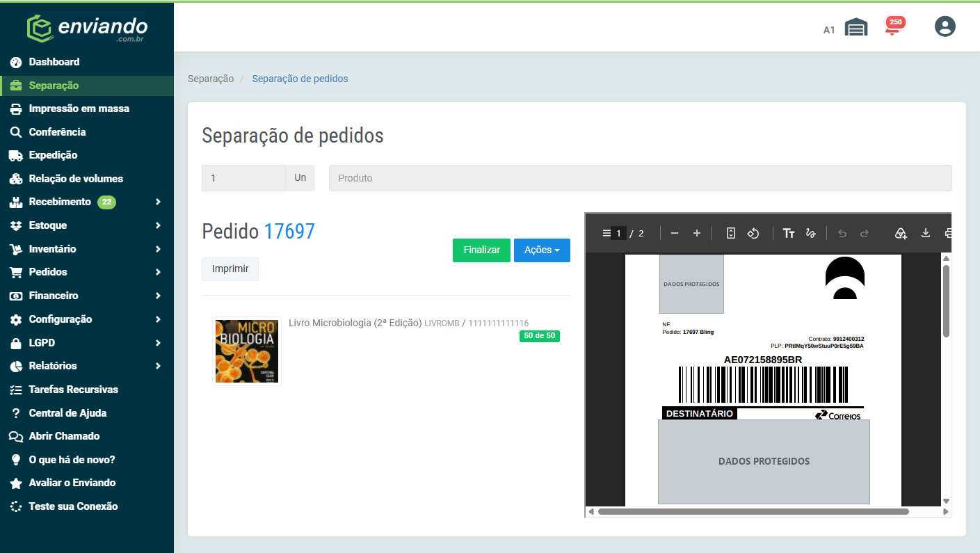This screenshot has width=980, height=553.
Task: Click the PDF page number box
Action: [x=619, y=233]
